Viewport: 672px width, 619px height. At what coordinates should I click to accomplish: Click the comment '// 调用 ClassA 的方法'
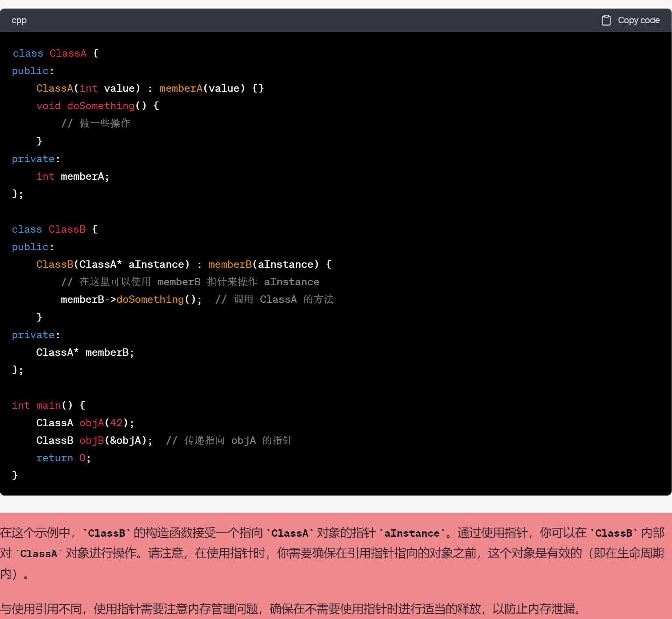tap(275, 300)
